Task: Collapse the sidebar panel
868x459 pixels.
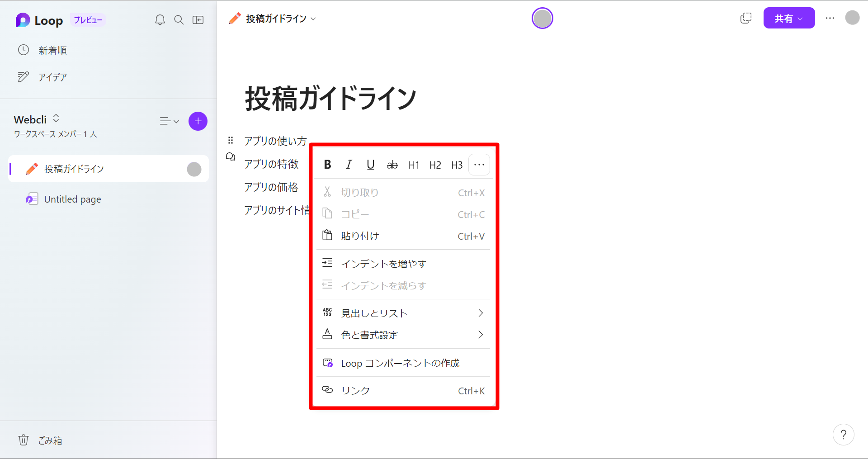Action: point(198,20)
